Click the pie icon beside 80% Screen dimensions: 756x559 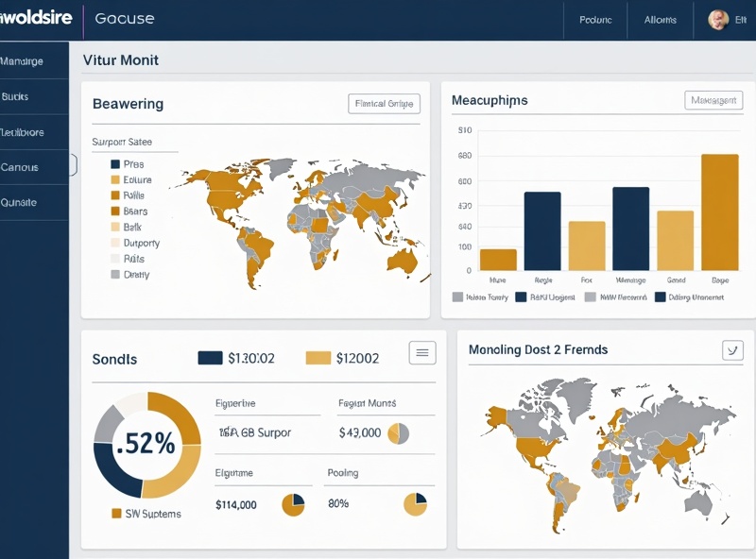(x=415, y=504)
